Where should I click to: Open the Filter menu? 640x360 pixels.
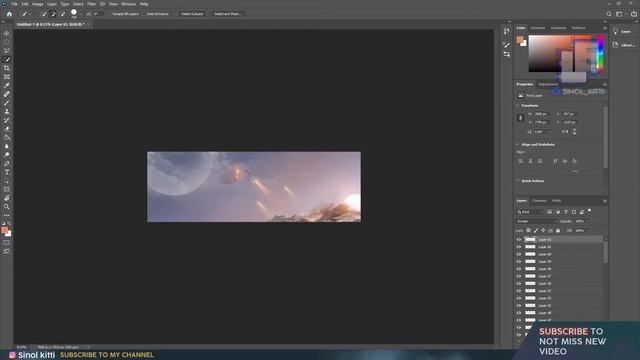click(x=91, y=4)
